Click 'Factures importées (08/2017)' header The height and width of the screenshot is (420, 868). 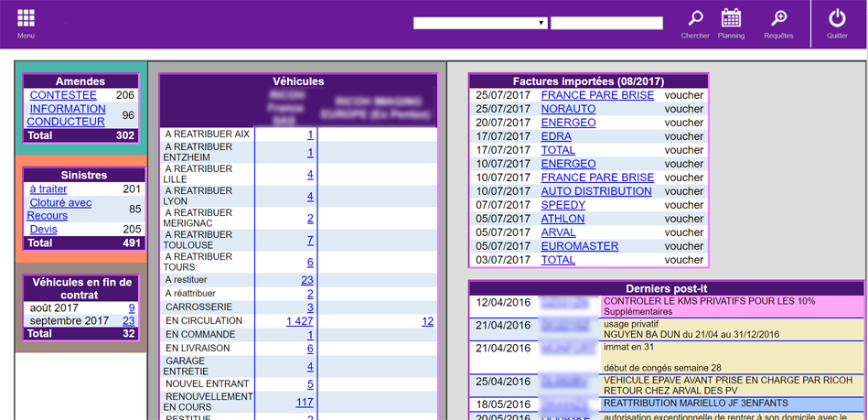pyautogui.click(x=588, y=81)
